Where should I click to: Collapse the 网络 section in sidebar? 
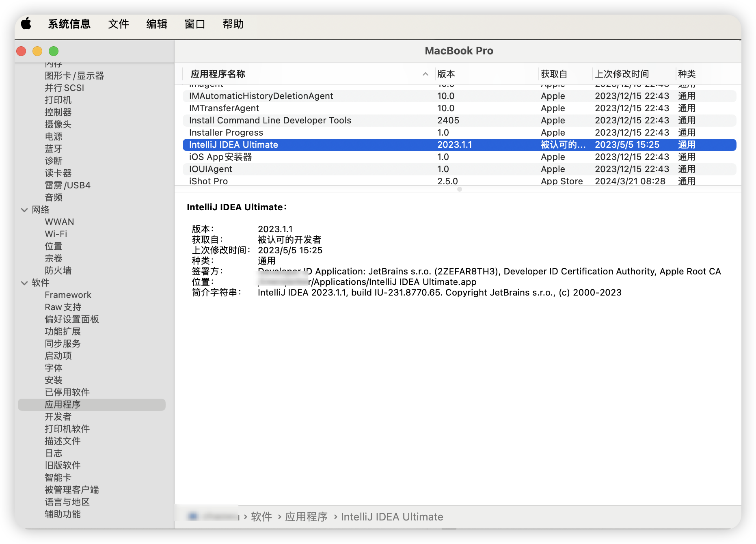coord(24,210)
